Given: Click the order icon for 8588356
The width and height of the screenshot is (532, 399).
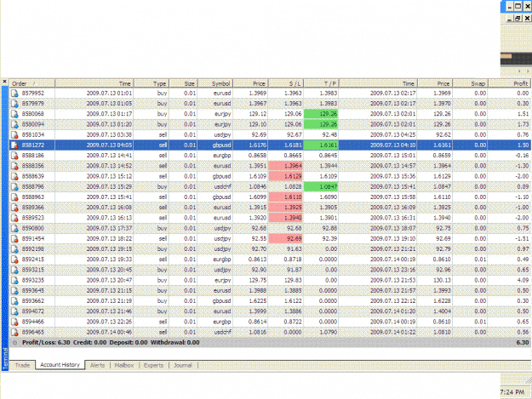Looking at the screenshot, I should 14,166.
